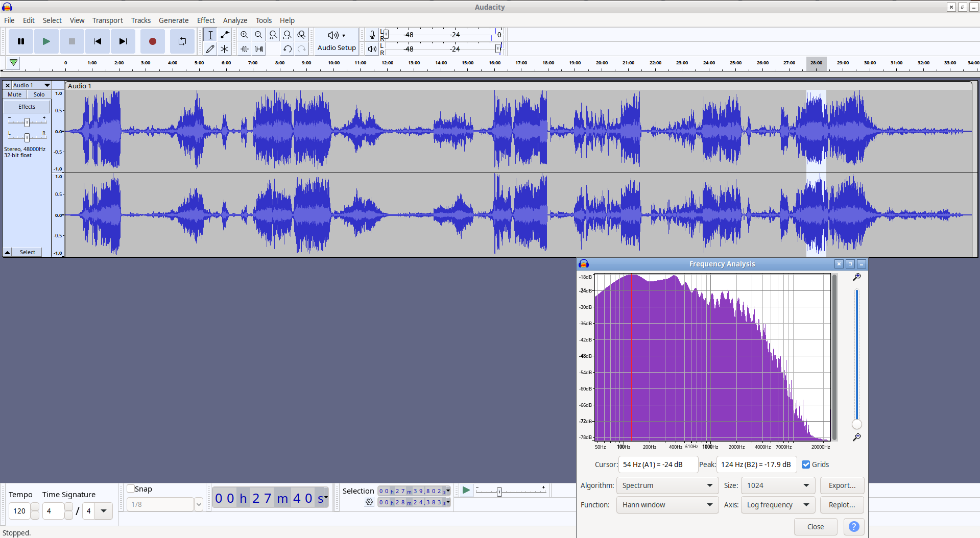The width and height of the screenshot is (980, 538).
Task: Pause playback with the Pause button
Action: (x=21, y=41)
